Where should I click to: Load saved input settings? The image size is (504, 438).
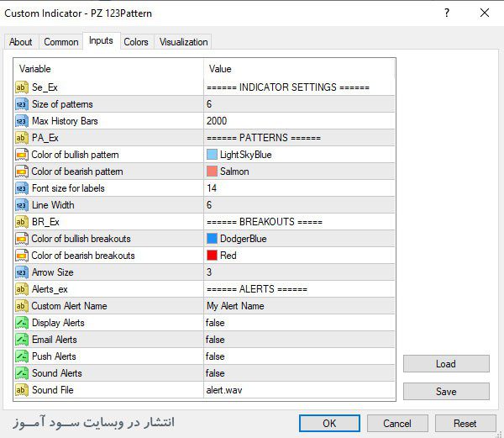[x=446, y=364]
